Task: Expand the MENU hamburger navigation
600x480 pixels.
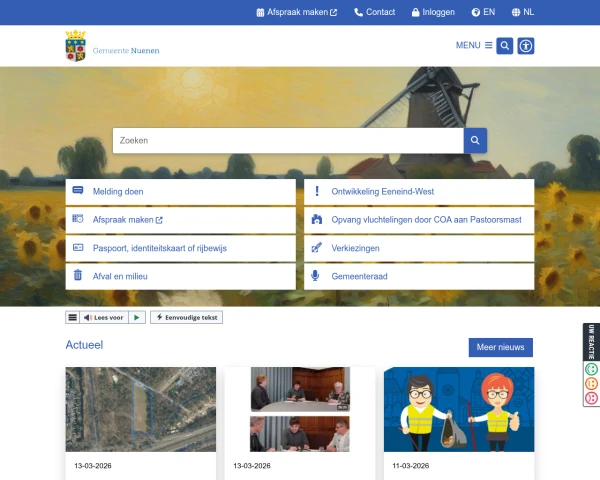Action: (474, 45)
